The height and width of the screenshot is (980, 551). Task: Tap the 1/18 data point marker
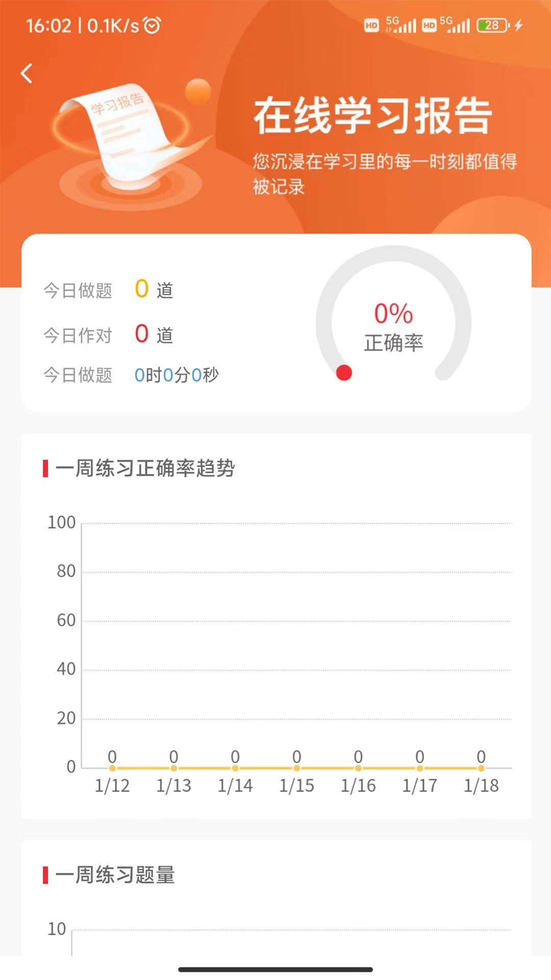click(481, 768)
